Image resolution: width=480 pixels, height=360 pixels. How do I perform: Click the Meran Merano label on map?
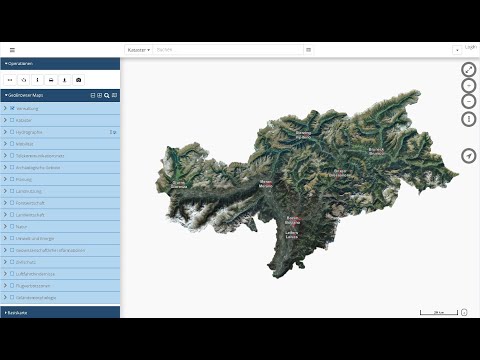(x=266, y=184)
